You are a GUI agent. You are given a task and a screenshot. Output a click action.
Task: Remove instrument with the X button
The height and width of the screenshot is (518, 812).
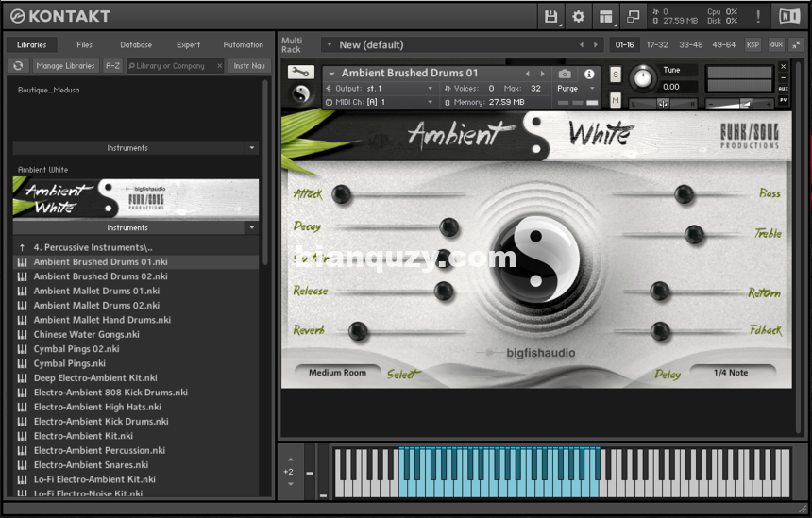pyautogui.click(x=784, y=67)
